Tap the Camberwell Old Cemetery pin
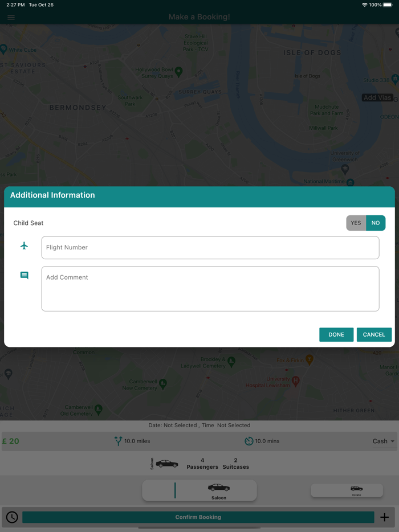 (99, 410)
